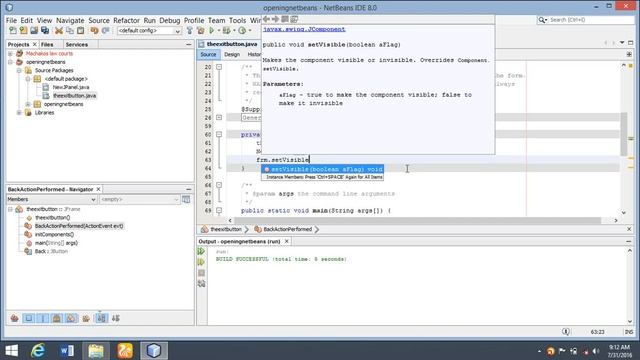Click the Save All toolbar icon
This screenshot has height=360, width=640.
pyautogui.click(x=45, y=31)
